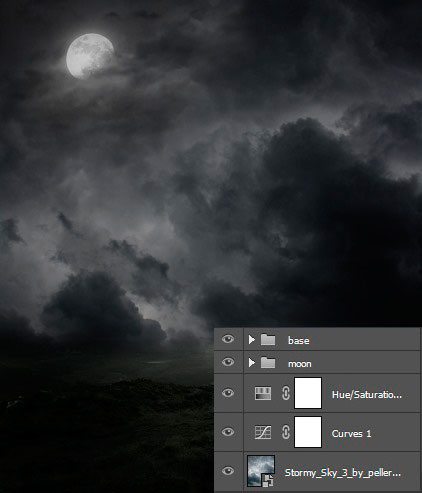Hide the Stormy_Sky_3 layer
Image resolution: width=422 pixels, height=493 pixels.
click(x=228, y=471)
